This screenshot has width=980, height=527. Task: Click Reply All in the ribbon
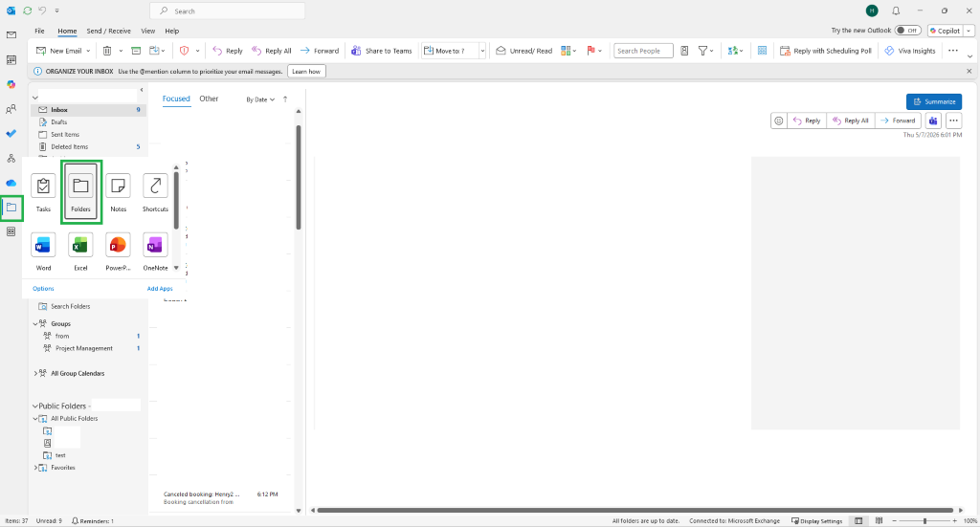pyautogui.click(x=271, y=51)
